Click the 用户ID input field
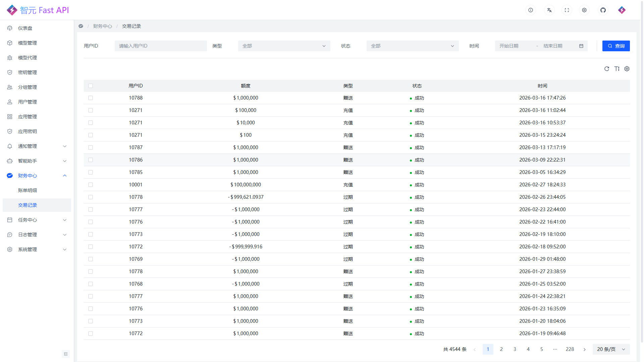This screenshot has height=362, width=644. point(160,46)
